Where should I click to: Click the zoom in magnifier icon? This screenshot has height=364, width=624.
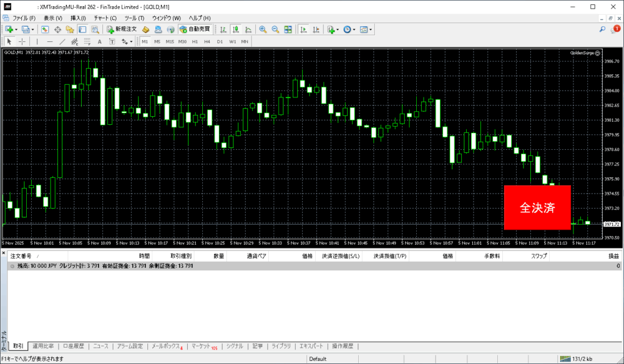(x=263, y=29)
